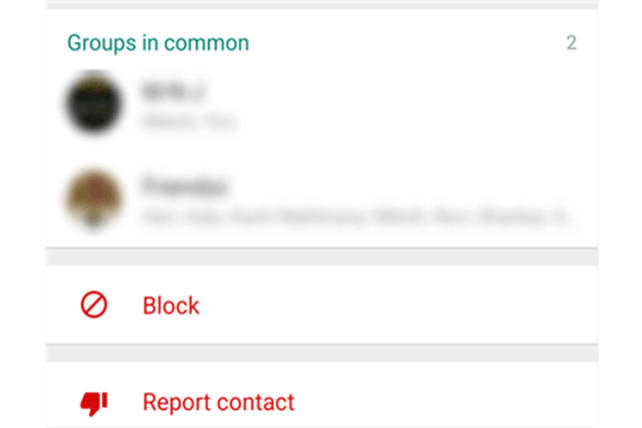Tap the red "Block" label

click(x=171, y=306)
